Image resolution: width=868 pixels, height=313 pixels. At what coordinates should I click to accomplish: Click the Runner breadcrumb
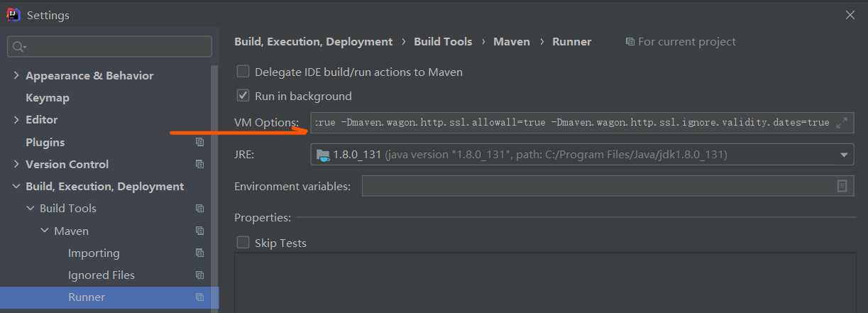pos(572,42)
